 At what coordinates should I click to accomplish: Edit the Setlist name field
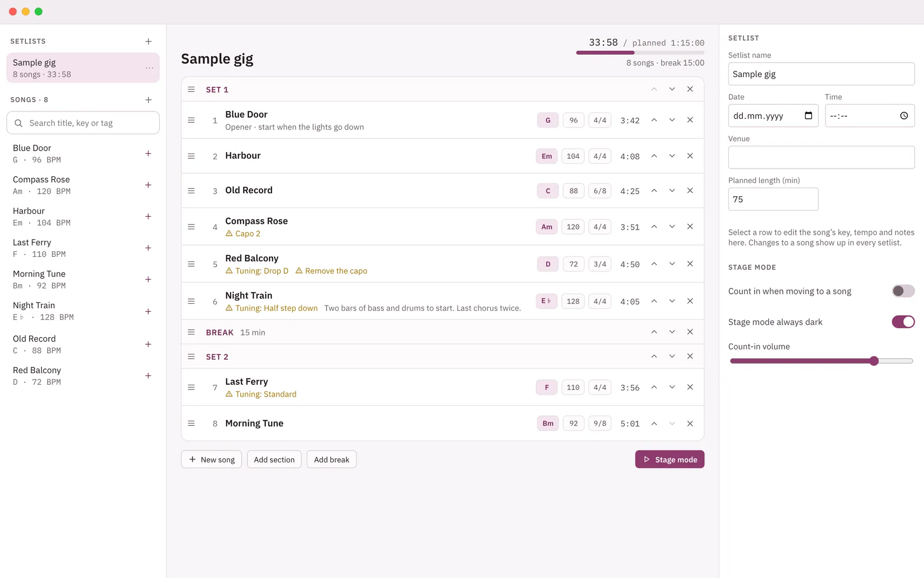tap(821, 74)
